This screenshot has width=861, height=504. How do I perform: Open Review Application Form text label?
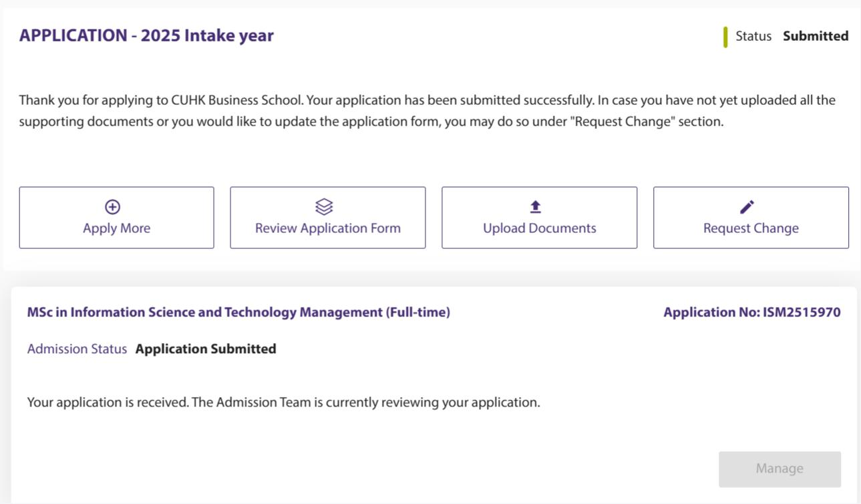pos(327,228)
